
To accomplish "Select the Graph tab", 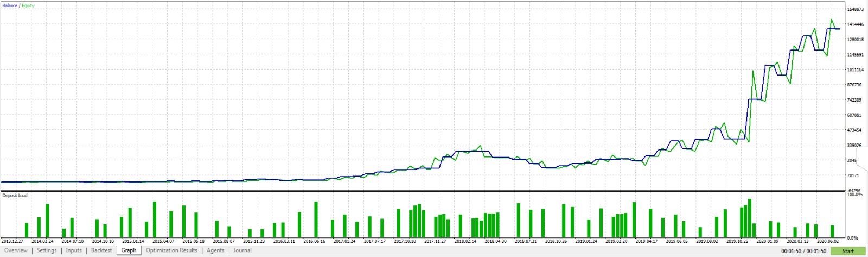I will (x=129, y=250).
